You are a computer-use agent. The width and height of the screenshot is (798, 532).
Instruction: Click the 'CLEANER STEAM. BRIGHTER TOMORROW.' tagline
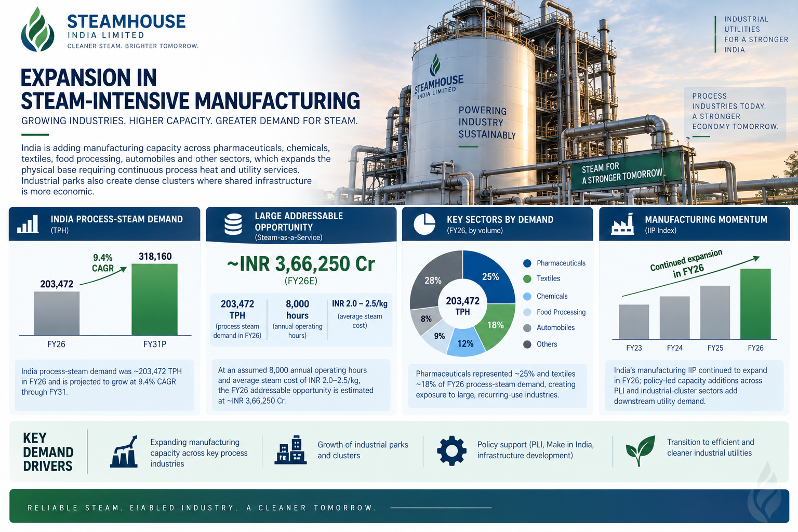(133, 46)
